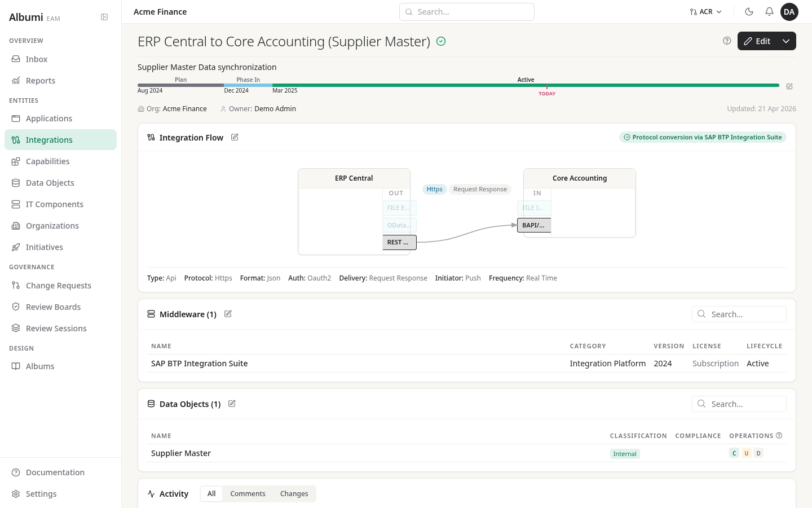The width and height of the screenshot is (812, 508).
Task: Toggle dark mode moon icon
Action: point(749,12)
